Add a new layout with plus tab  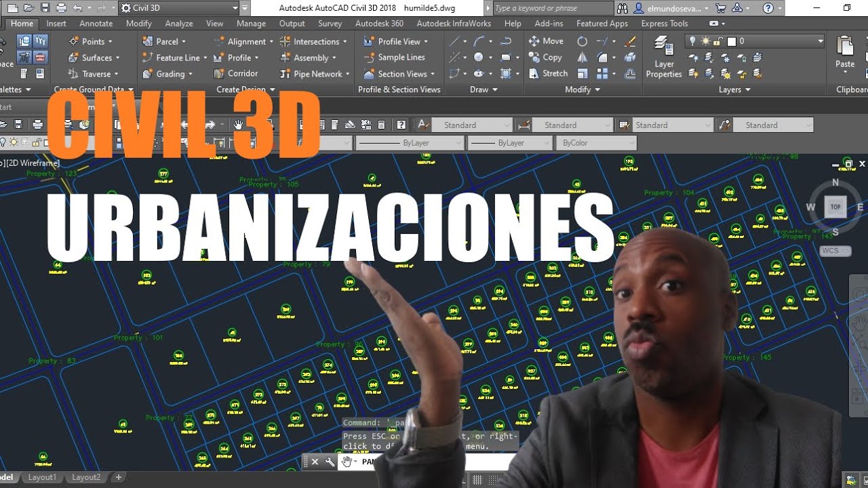[118, 477]
